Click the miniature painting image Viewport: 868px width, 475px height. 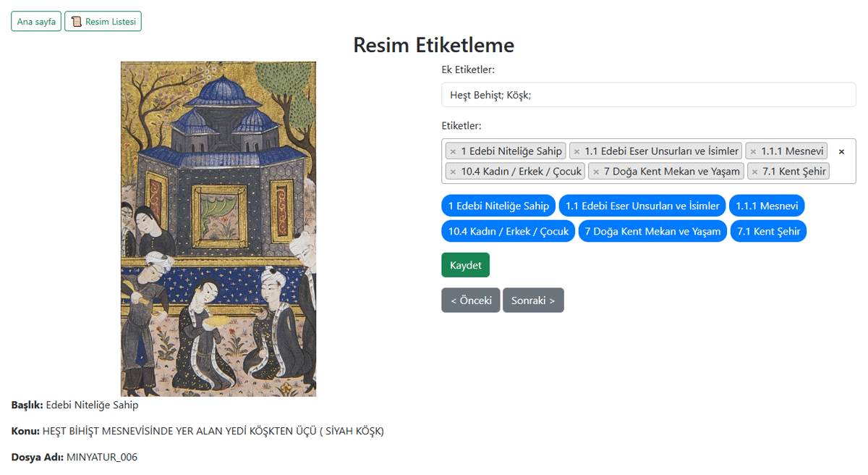218,228
